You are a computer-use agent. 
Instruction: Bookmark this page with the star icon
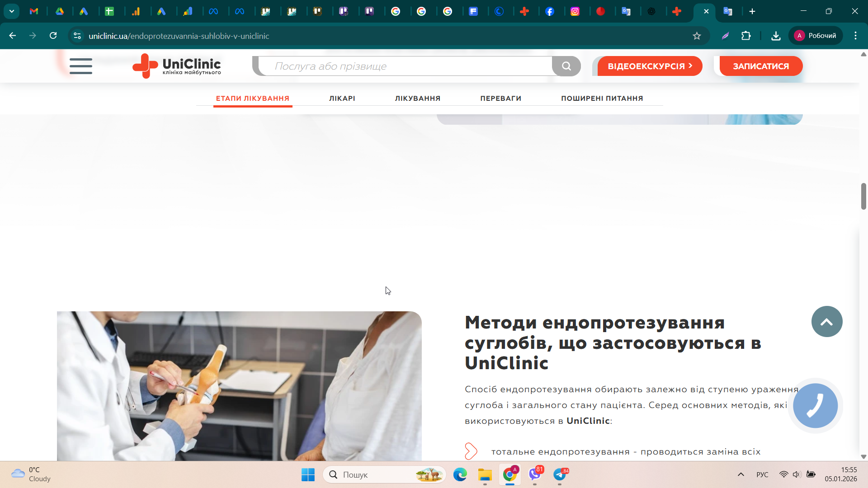(697, 36)
